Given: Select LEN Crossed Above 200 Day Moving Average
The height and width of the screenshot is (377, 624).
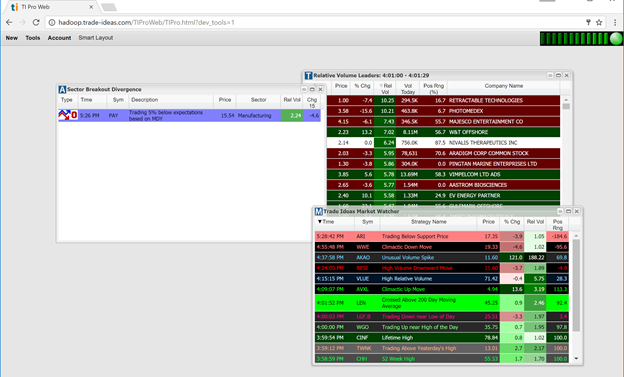Looking at the screenshot, I should [x=442, y=303].
